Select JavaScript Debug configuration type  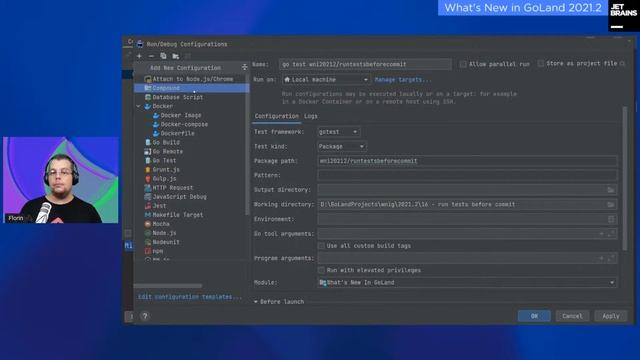(x=180, y=197)
